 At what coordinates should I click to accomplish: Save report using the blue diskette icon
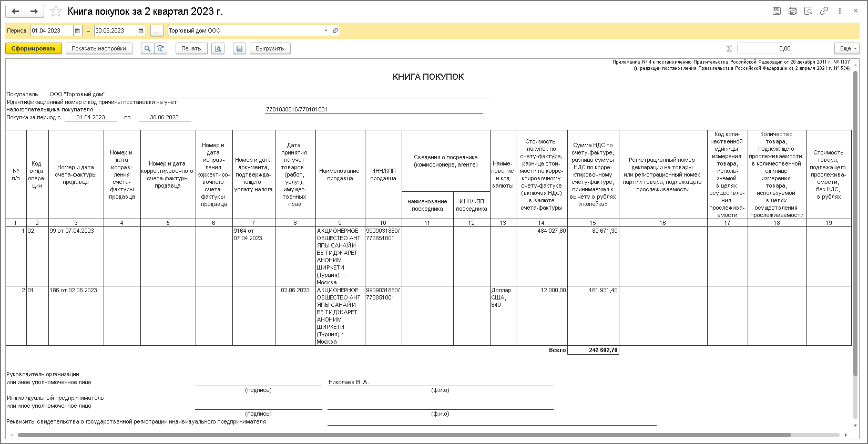[x=239, y=48]
